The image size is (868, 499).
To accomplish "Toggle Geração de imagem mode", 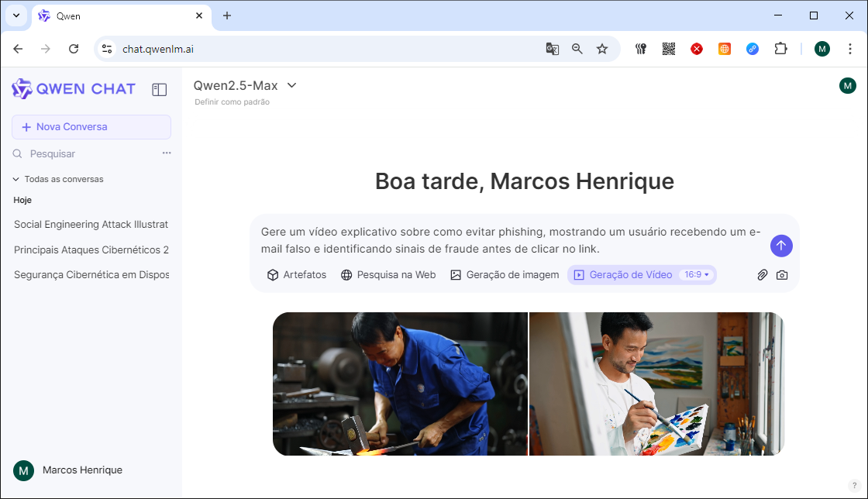I will [505, 275].
